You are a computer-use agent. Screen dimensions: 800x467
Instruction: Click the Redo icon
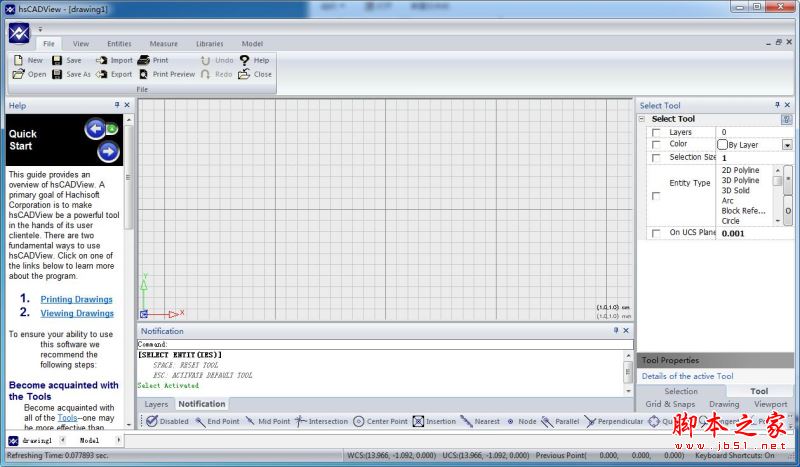coord(205,74)
